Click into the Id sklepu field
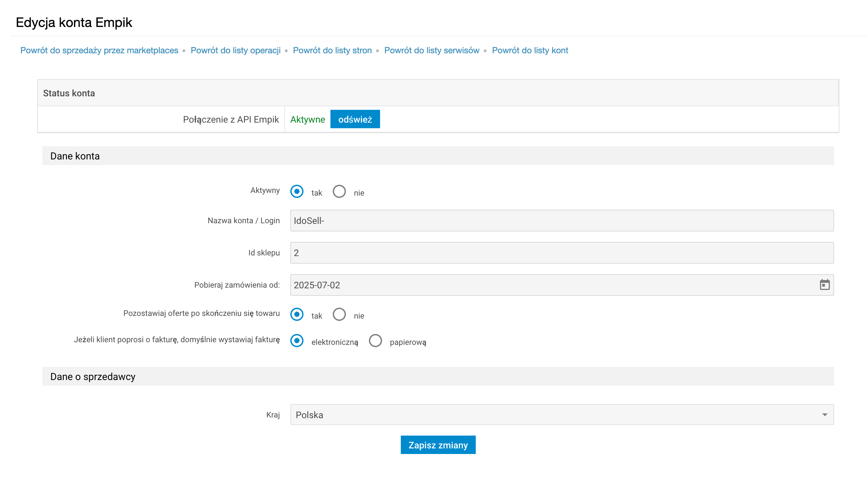The width and height of the screenshot is (868, 501). 562,253
